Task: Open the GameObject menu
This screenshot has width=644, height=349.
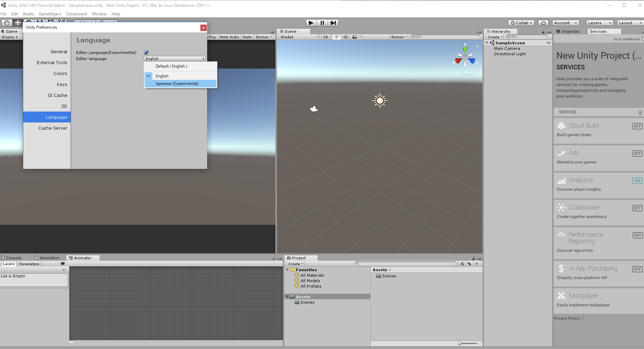Action: pos(50,14)
